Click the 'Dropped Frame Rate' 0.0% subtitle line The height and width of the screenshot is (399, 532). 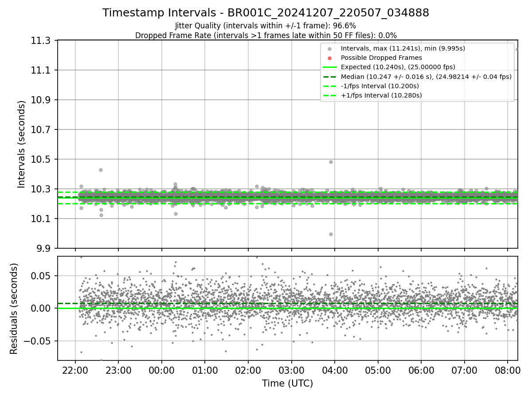(266, 35)
